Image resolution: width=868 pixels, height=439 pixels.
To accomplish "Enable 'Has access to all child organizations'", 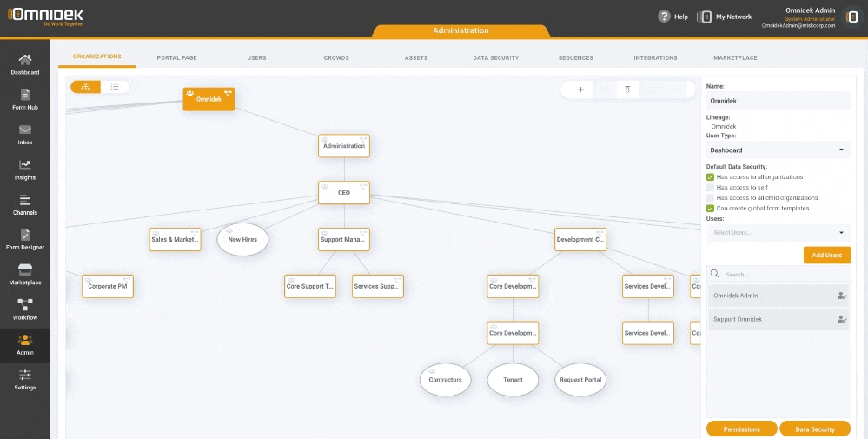I will click(710, 197).
